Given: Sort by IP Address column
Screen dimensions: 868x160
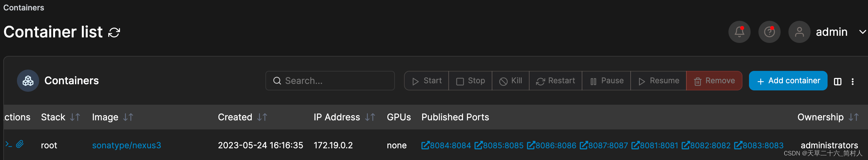Looking at the screenshot, I should pyautogui.click(x=344, y=117).
